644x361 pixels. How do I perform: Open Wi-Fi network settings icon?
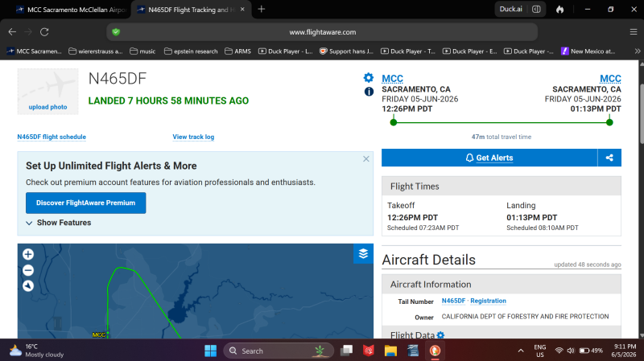(559, 351)
